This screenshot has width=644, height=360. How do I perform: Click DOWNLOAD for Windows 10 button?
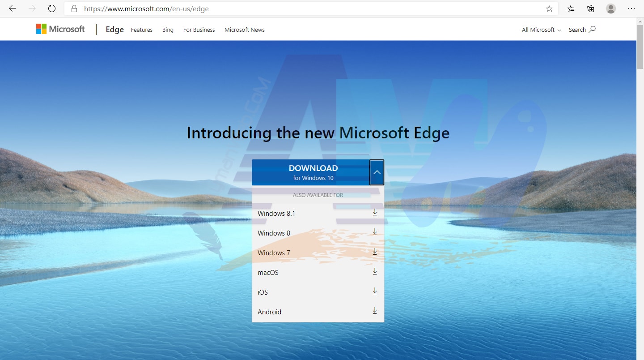click(x=311, y=172)
